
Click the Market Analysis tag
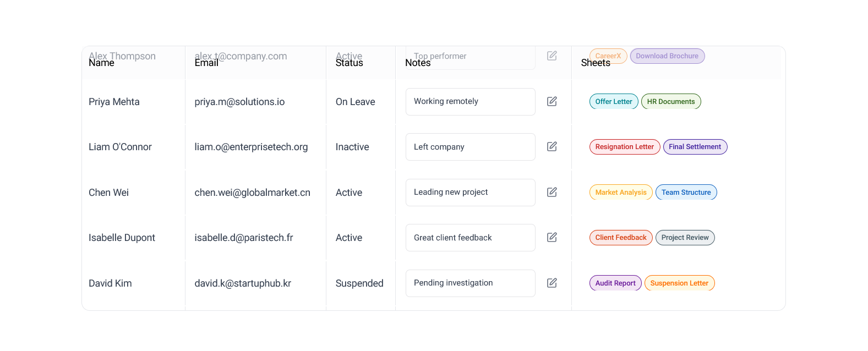pyautogui.click(x=621, y=192)
